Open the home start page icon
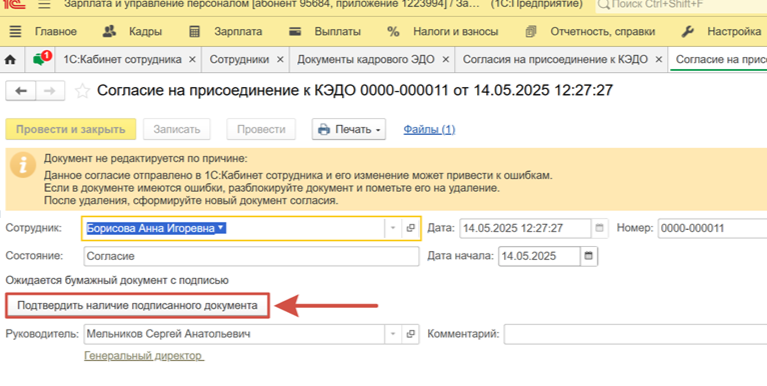The width and height of the screenshot is (767, 386). (x=10, y=60)
